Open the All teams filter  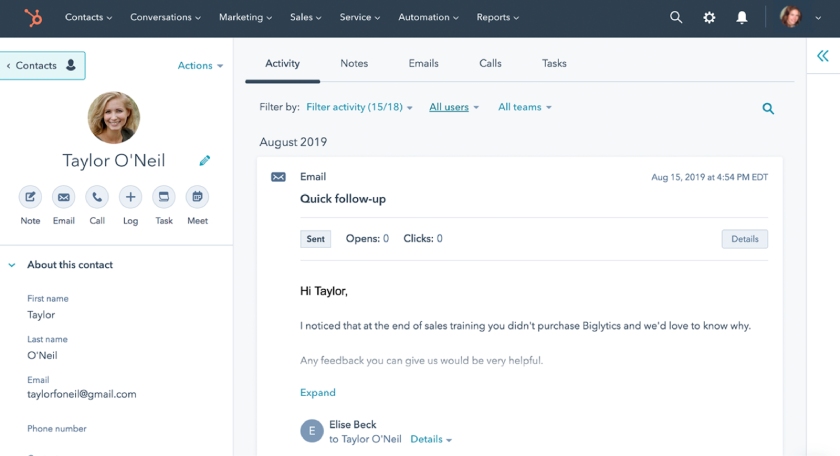(x=524, y=107)
